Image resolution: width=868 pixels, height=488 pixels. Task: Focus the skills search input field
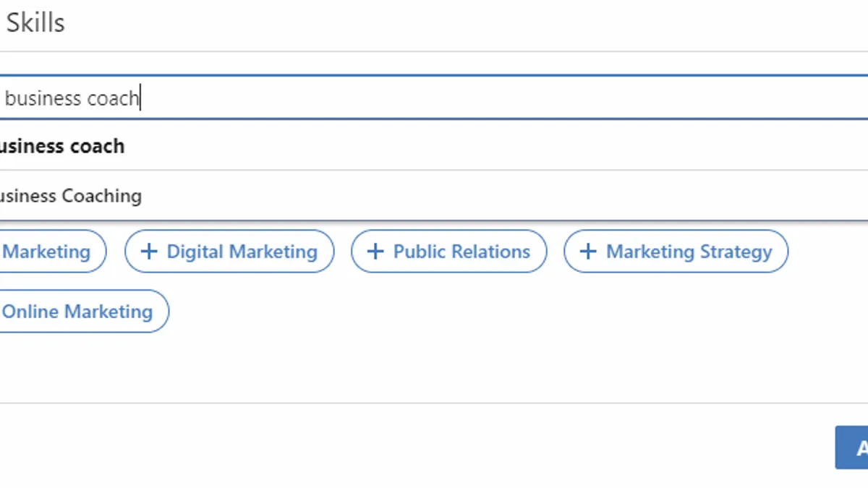tap(434, 97)
